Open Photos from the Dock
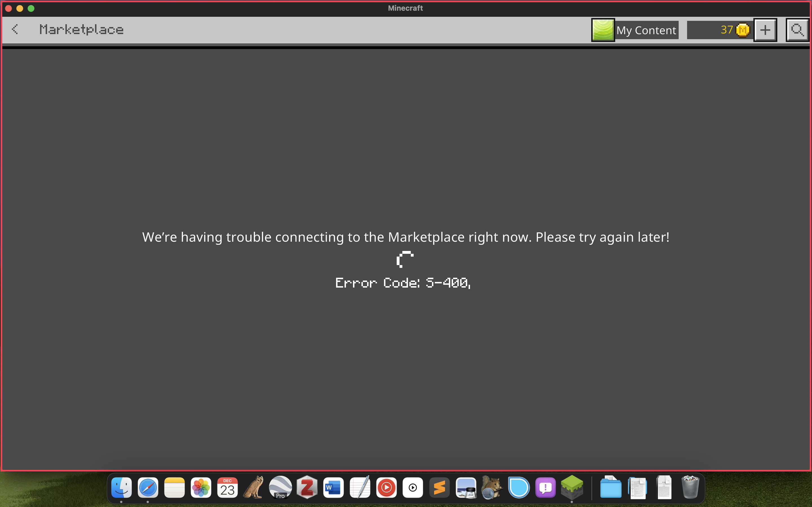The image size is (812, 507). tap(201, 487)
